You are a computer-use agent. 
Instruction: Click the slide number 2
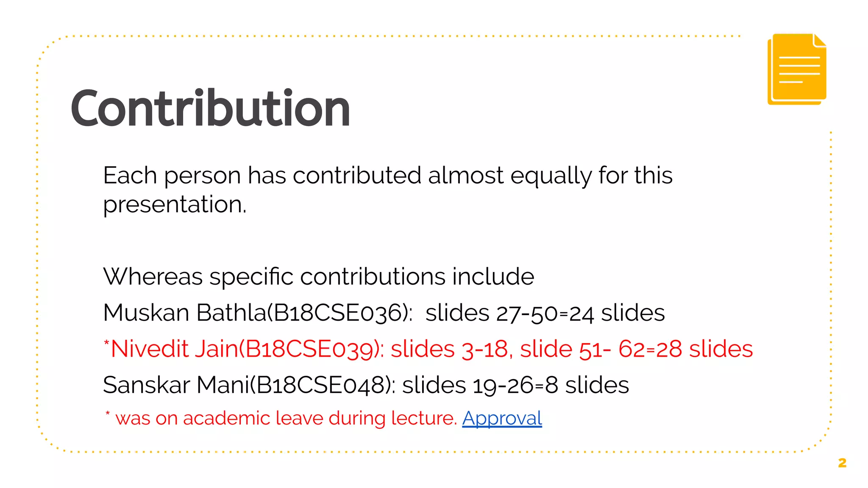click(x=842, y=463)
